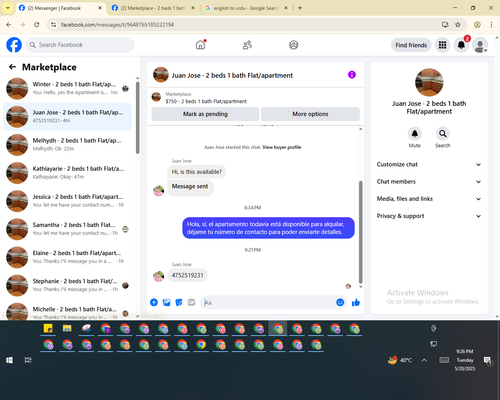Viewport: 500px width, 400px height.
Task: Open the weather 40°C taskbar widget
Action: tap(400, 360)
